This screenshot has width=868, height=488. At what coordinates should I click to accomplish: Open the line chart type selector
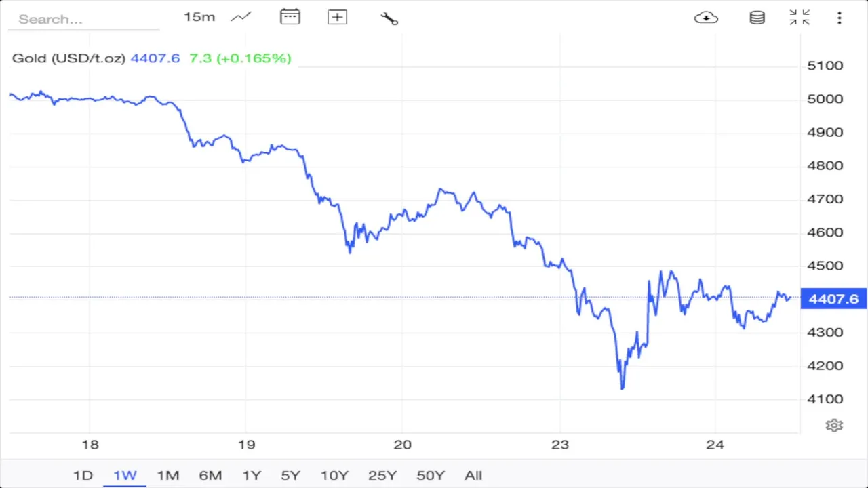(x=241, y=18)
